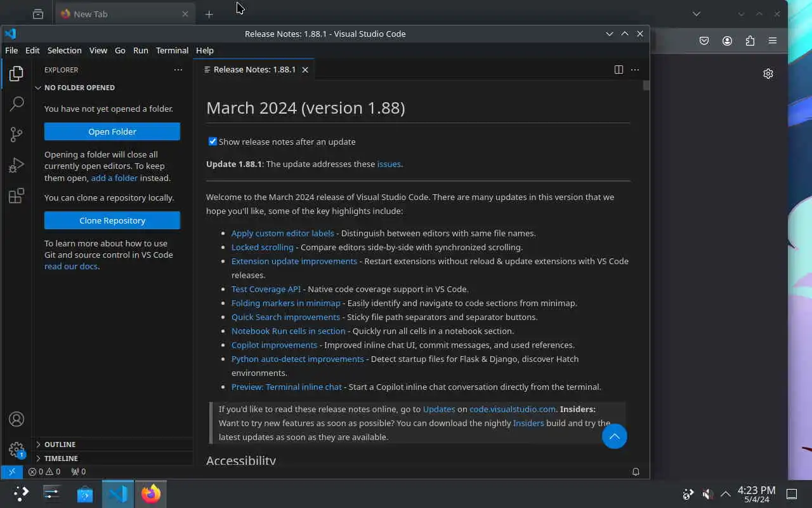Open the Accounts menu in activity bar
Viewport: 812px width, 508px height.
click(16, 419)
